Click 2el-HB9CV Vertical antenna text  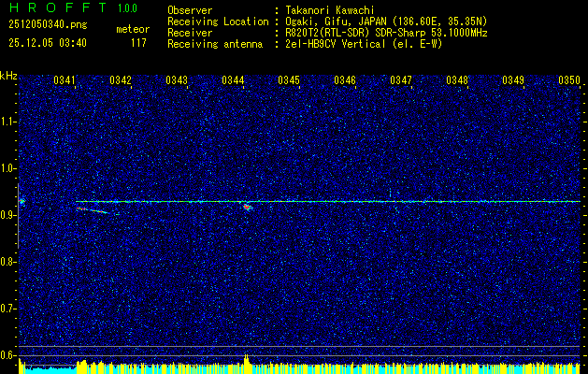tap(364, 44)
